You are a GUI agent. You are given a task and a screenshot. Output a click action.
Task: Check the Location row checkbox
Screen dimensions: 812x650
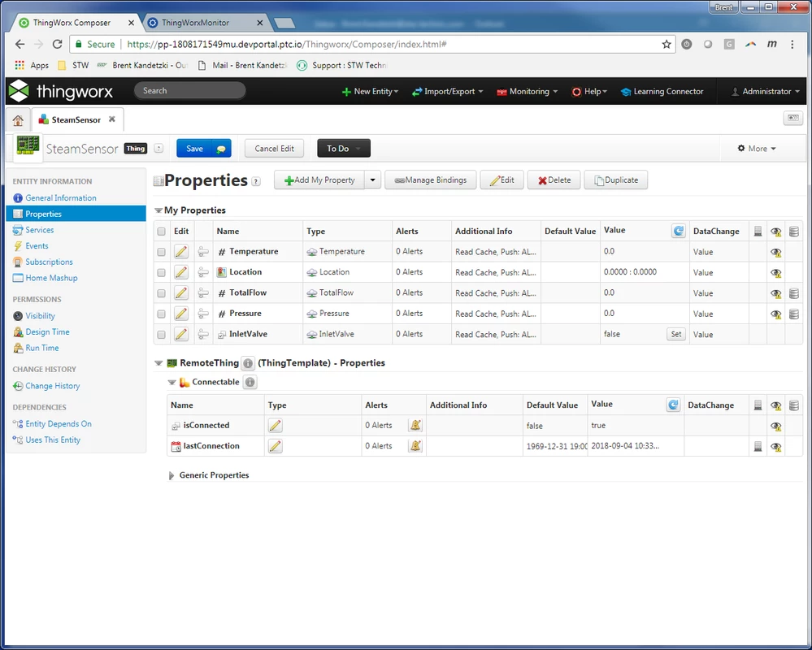point(162,273)
